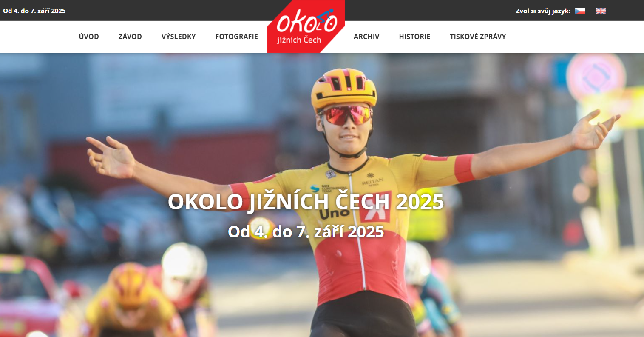The height and width of the screenshot is (337, 644).
Task: Click the 'Zvol si svůj jazyk' label
Action: click(543, 11)
